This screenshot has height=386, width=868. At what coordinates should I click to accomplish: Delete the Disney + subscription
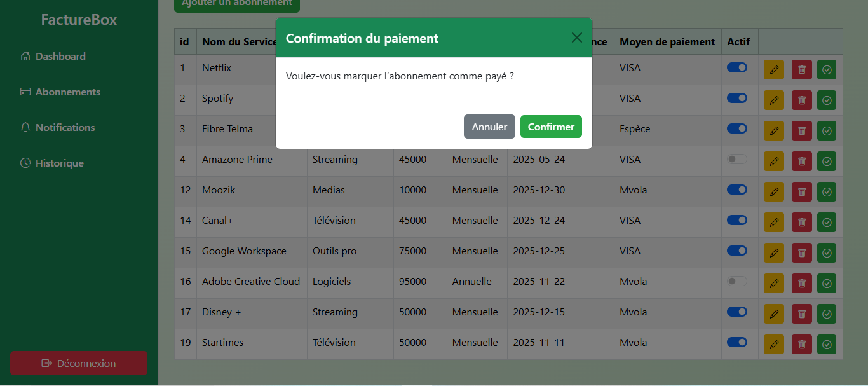[x=802, y=314]
